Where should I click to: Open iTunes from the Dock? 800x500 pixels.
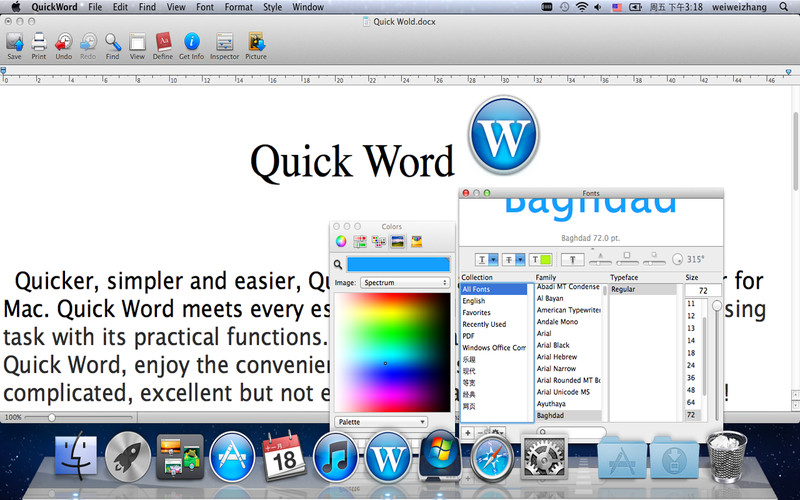335,458
